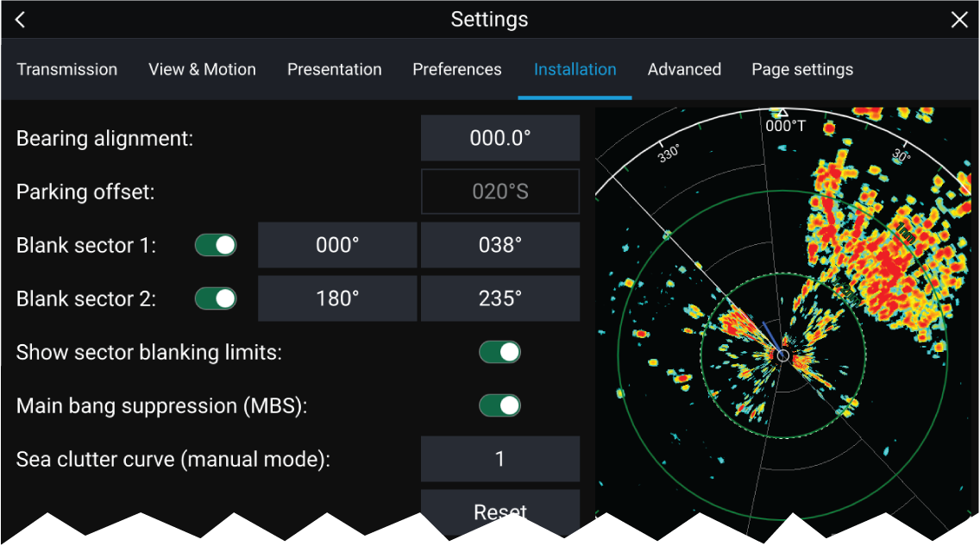Image resolution: width=980 pixels, height=546 pixels.
Task: Disable Blank sector 1 toggle
Action: (x=216, y=245)
